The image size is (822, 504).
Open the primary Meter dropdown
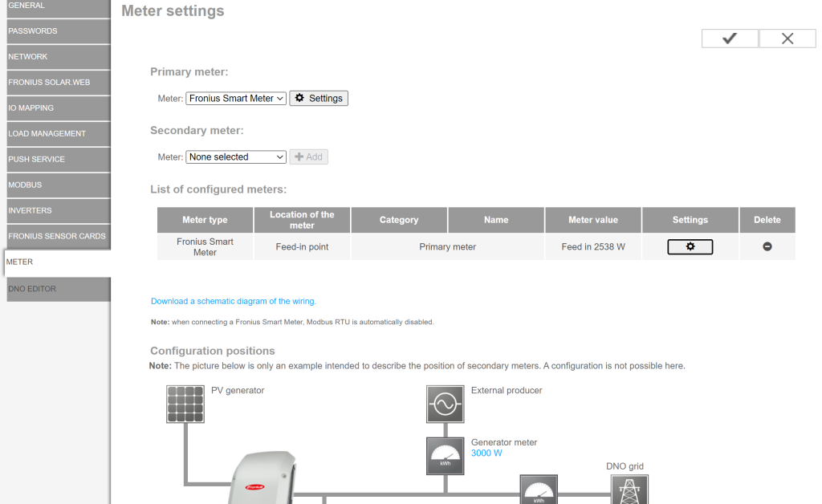(236, 98)
